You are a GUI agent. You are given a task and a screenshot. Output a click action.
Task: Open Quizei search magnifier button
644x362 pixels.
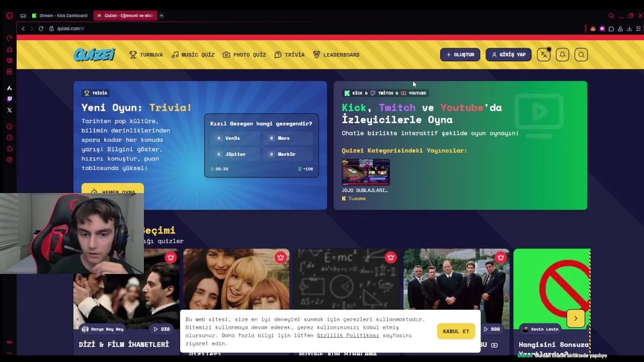coord(581,55)
